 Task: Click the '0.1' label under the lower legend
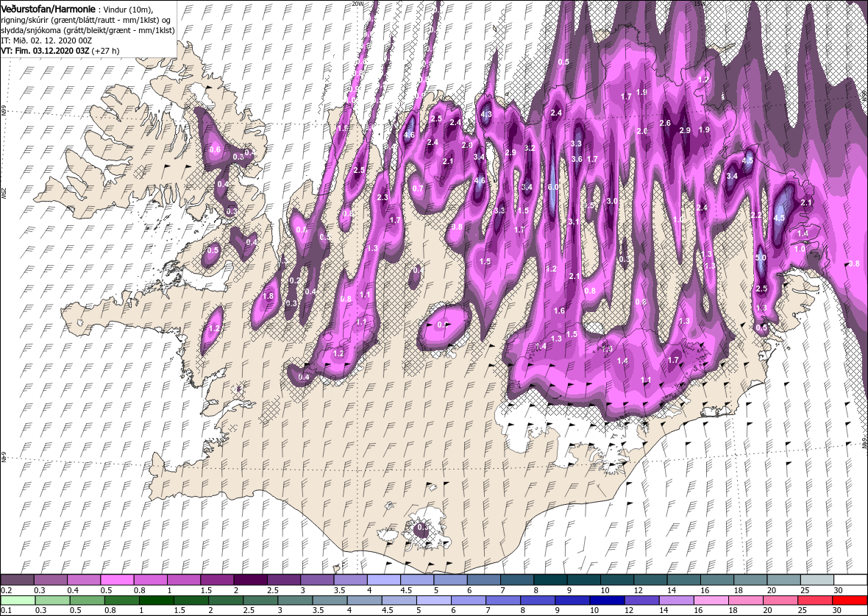click(6, 610)
